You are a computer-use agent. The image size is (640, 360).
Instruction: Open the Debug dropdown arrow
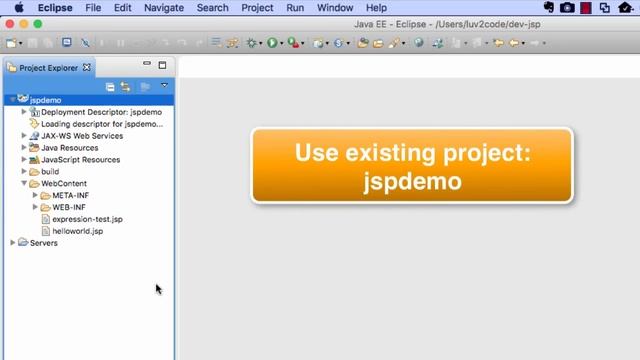click(x=260, y=43)
